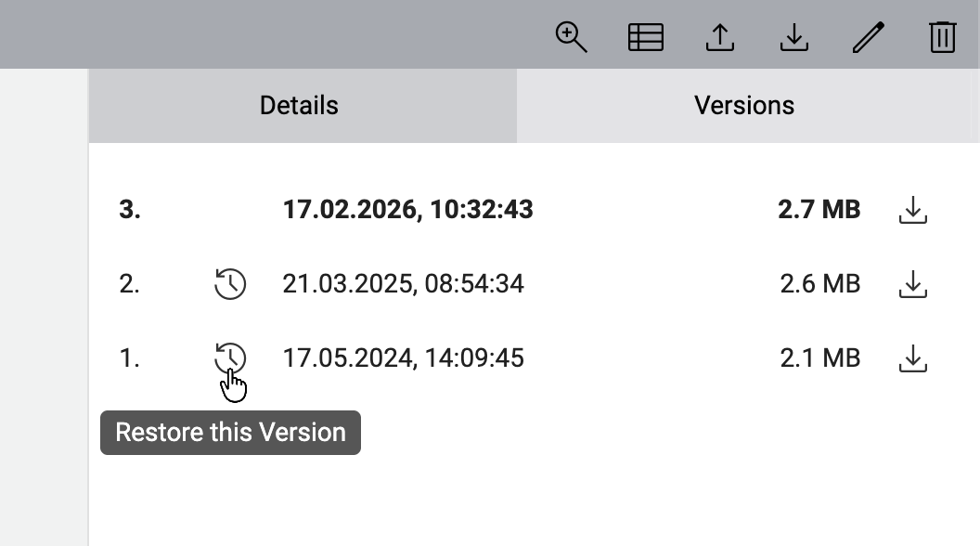
Task: Open the Versions tab
Action: (744, 105)
